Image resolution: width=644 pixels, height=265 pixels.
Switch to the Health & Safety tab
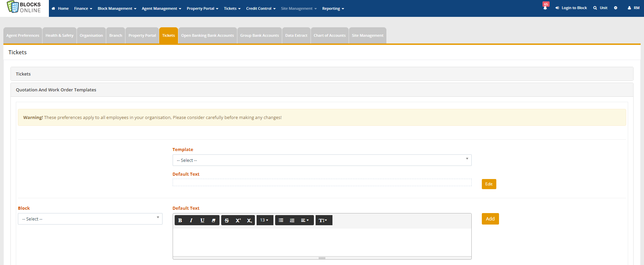point(59,35)
